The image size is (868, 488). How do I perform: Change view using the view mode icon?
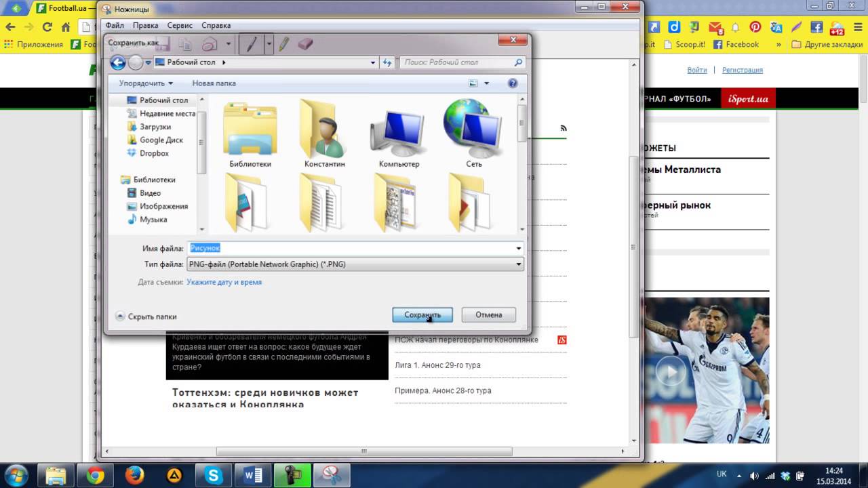coord(473,83)
